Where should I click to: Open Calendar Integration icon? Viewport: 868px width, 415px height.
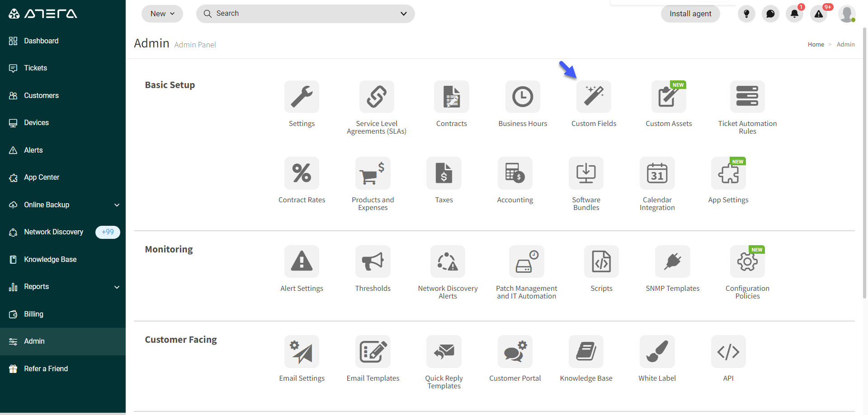pyautogui.click(x=657, y=173)
